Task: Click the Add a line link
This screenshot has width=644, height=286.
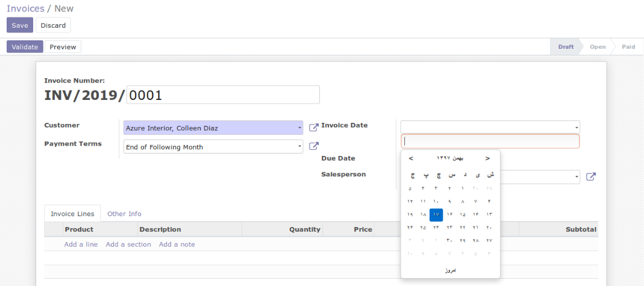Action: (81, 244)
